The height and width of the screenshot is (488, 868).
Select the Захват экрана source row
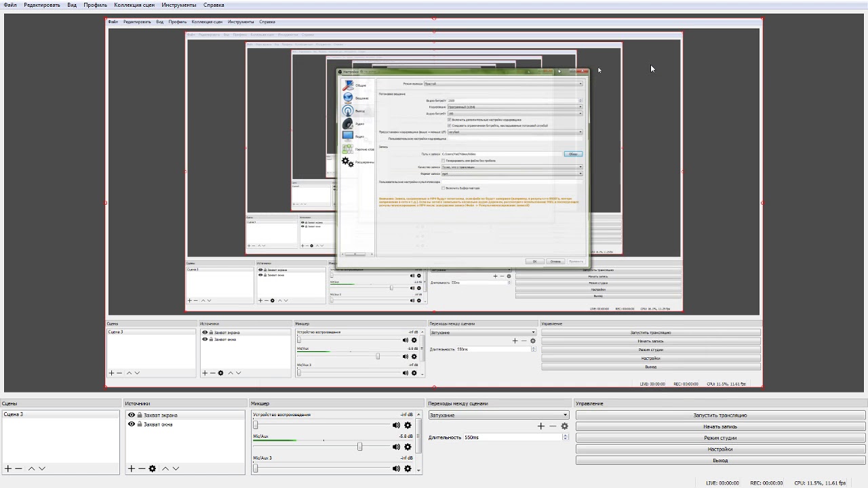coord(184,415)
